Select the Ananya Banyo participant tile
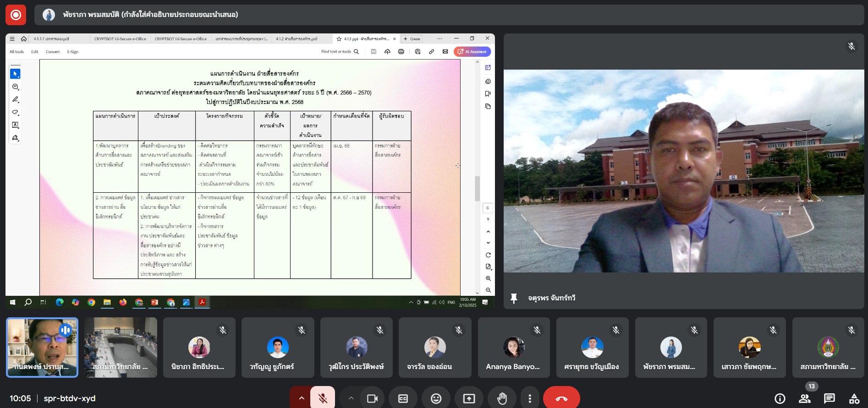Image resolution: width=868 pixels, height=408 pixels. coord(513,348)
